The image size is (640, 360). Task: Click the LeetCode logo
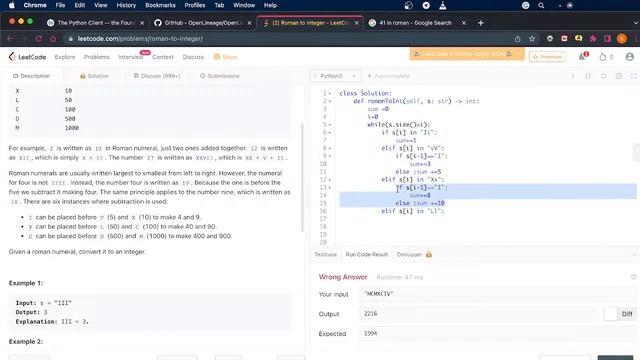tap(27, 57)
